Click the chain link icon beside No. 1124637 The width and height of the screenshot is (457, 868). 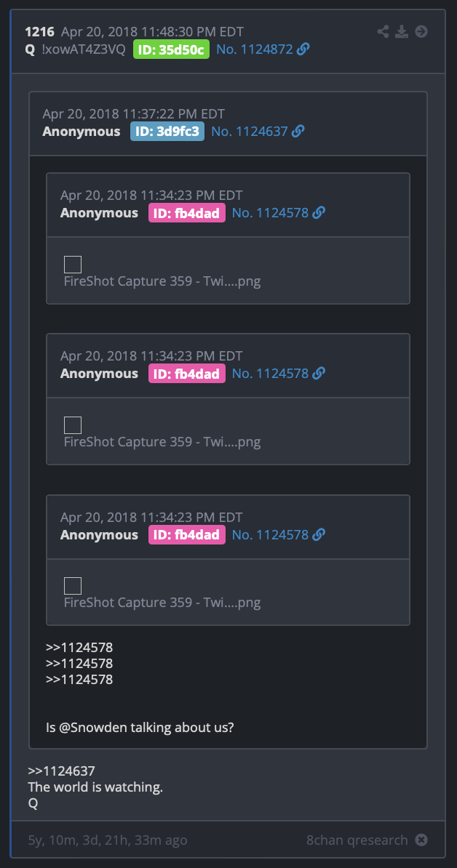[298, 131]
